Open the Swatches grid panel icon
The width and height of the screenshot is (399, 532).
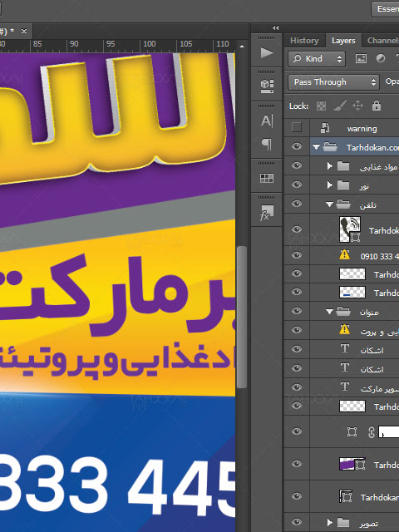coord(267,178)
